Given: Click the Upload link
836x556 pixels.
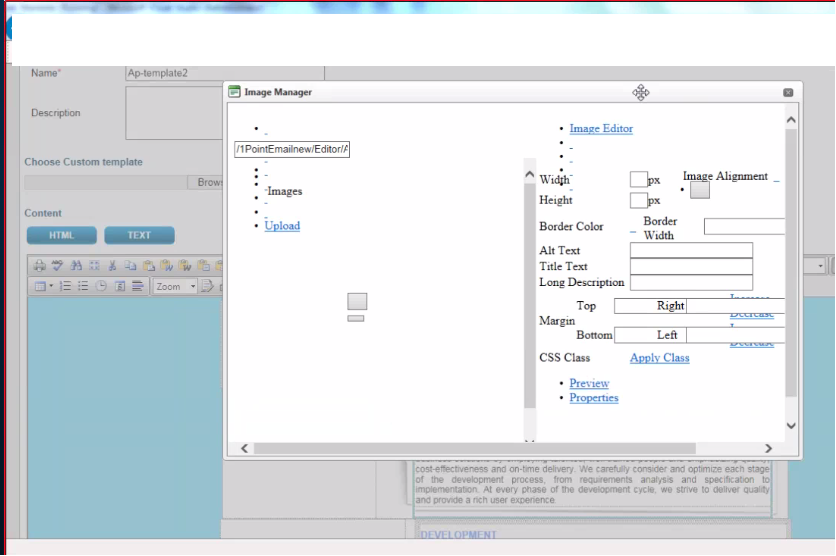Looking at the screenshot, I should [x=282, y=225].
